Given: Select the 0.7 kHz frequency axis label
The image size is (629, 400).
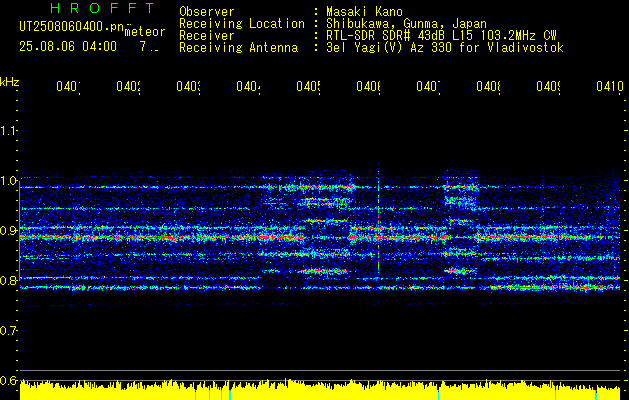Looking at the screenshot, I should (8, 330).
